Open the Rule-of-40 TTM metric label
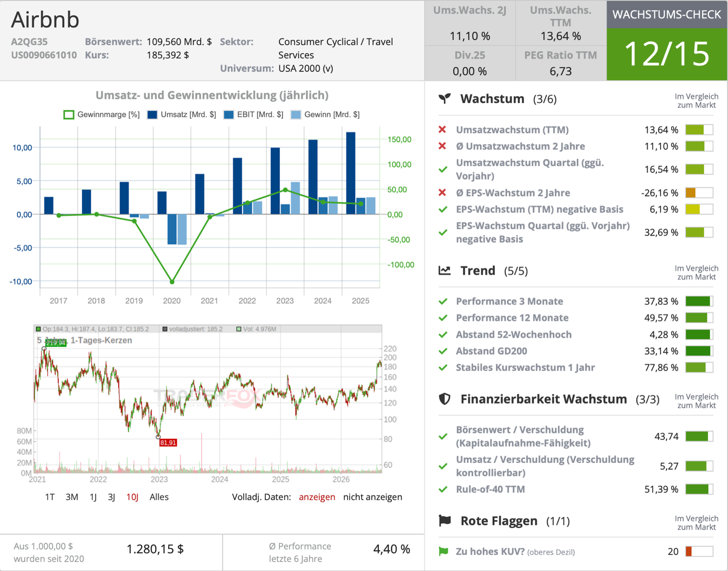Screen dimensions: 728x571 pyautogui.click(x=491, y=489)
